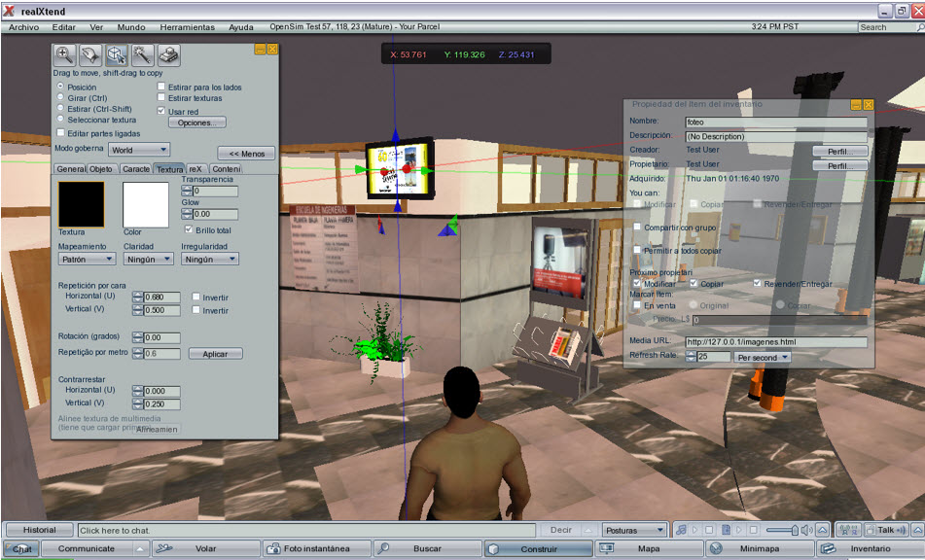Switch to the General tab
The image size is (925, 560).
[x=71, y=168]
